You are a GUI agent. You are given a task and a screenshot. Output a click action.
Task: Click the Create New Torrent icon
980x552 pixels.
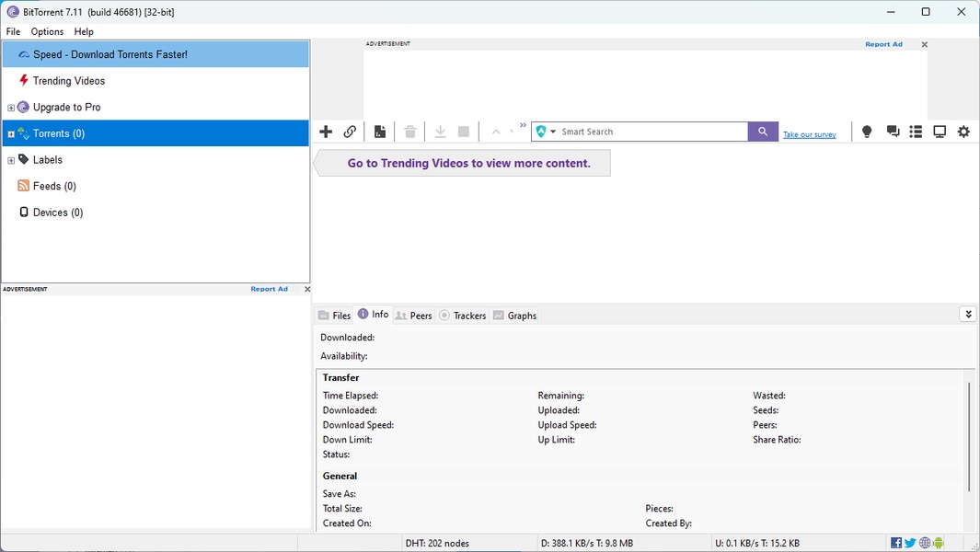pos(380,132)
